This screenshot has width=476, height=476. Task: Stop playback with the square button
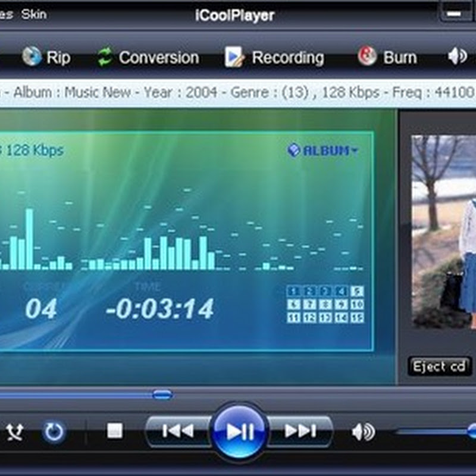click(115, 431)
